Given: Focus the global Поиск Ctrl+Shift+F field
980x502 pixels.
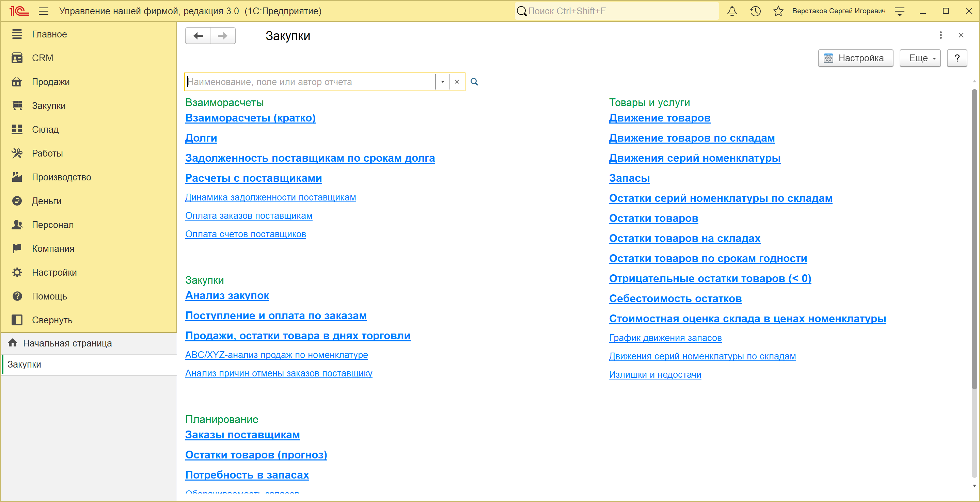Looking at the screenshot, I should [617, 11].
